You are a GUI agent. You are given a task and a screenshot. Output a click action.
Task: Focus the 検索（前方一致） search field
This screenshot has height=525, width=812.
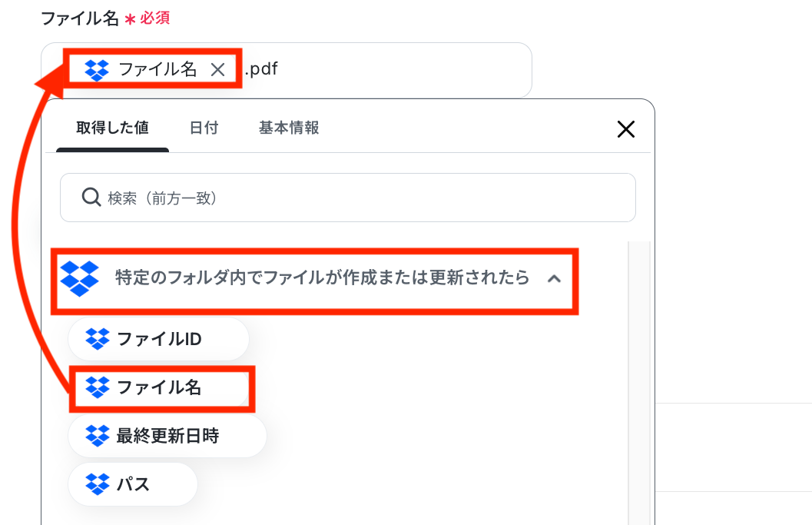348,198
